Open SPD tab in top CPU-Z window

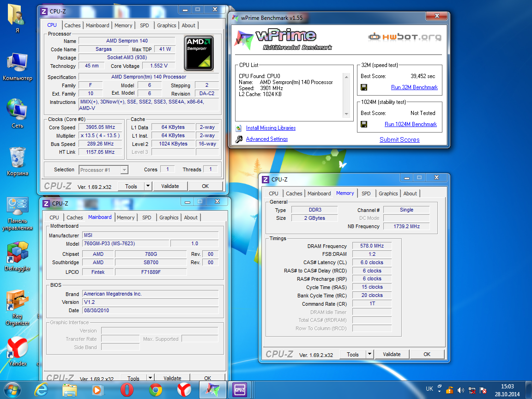click(144, 25)
